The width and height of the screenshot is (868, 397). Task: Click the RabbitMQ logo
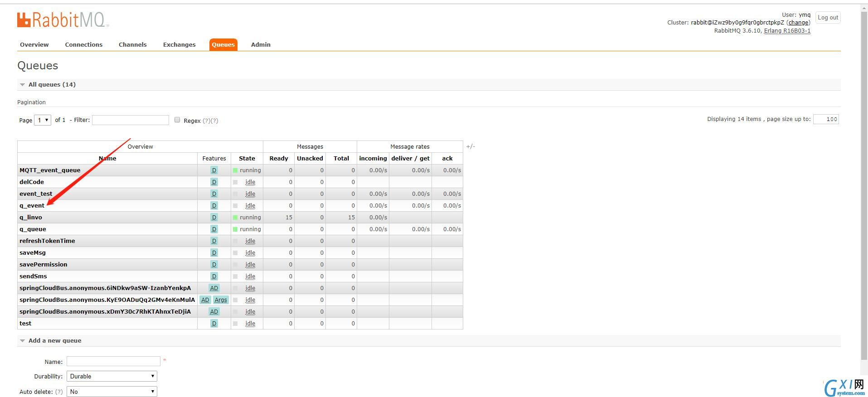click(x=63, y=20)
